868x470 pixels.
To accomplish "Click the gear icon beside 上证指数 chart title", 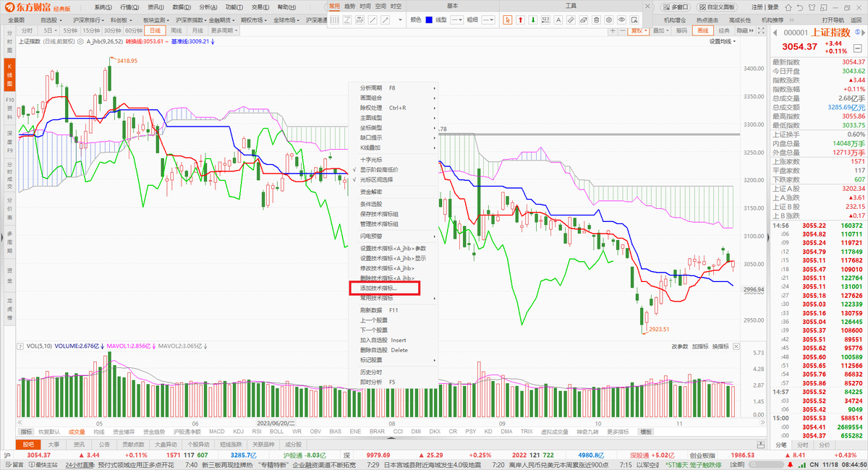I will tap(80, 41).
